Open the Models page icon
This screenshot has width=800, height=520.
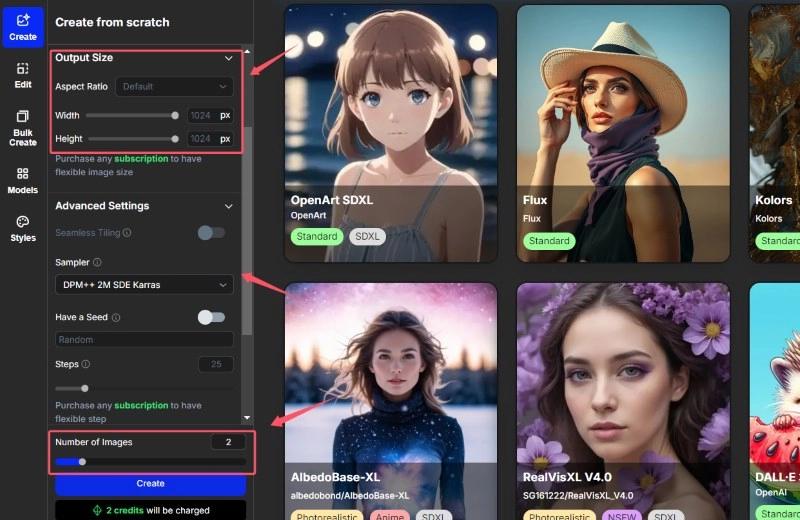click(x=22, y=180)
